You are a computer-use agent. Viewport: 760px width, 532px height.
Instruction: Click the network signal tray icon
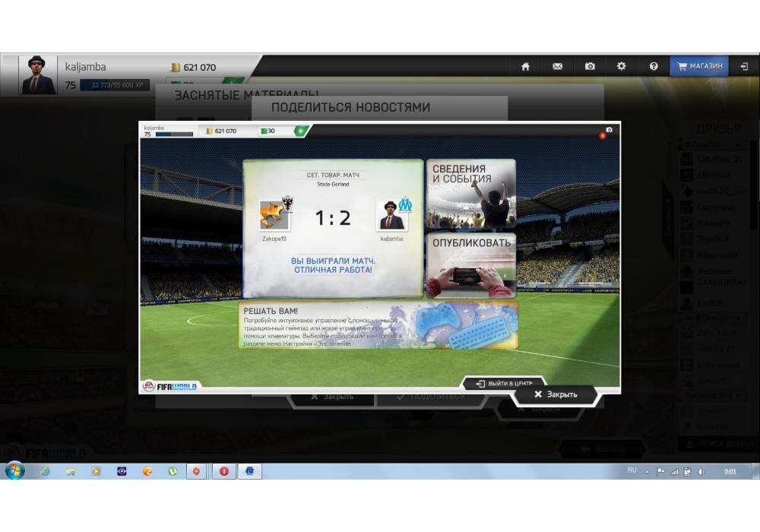[674, 471]
